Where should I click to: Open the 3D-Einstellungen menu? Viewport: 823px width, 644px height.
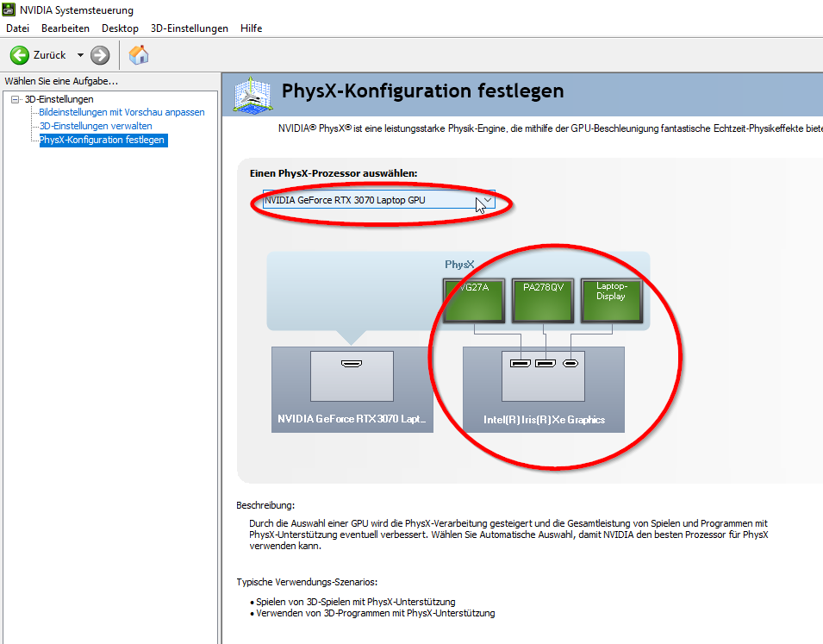190,28
